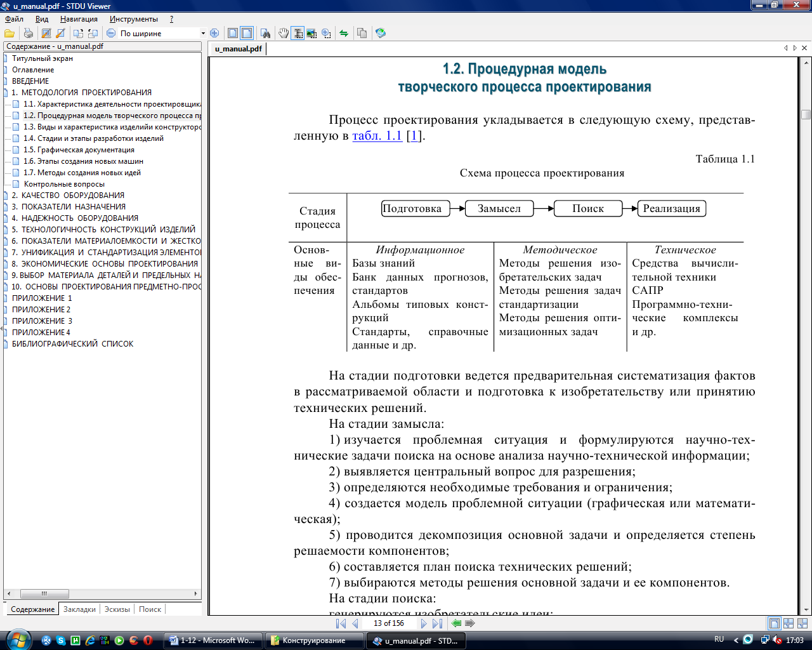The image size is (812, 650).
Task: Select the u_manual.pdf document tab
Action: pyautogui.click(x=238, y=48)
